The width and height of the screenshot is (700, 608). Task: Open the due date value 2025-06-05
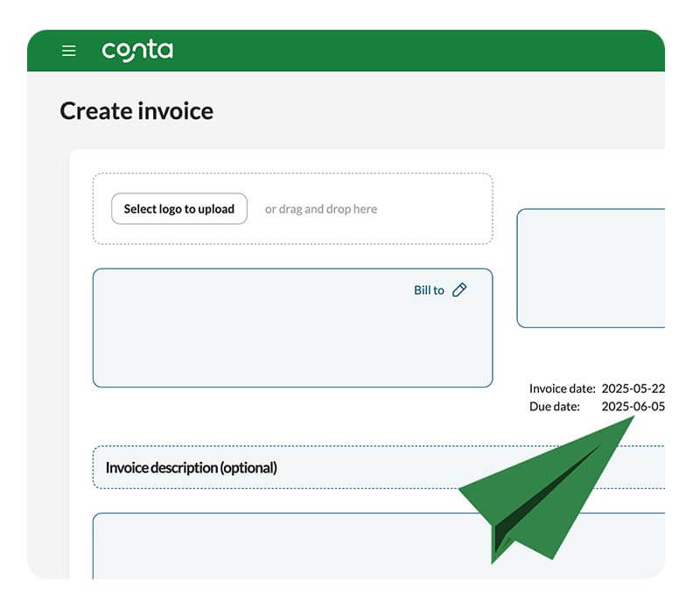pos(633,406)
